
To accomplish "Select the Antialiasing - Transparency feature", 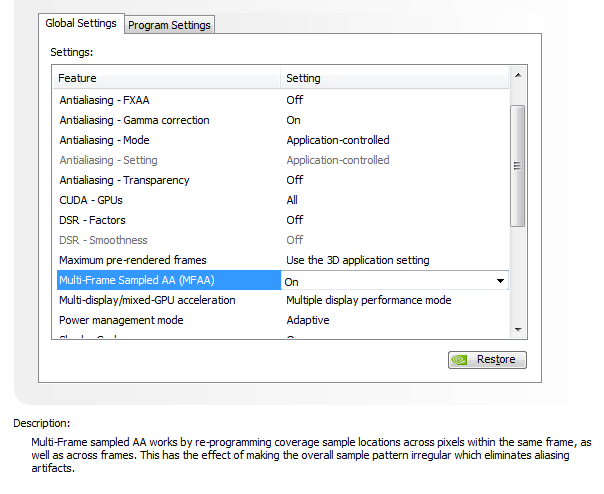I will (124, 180).
